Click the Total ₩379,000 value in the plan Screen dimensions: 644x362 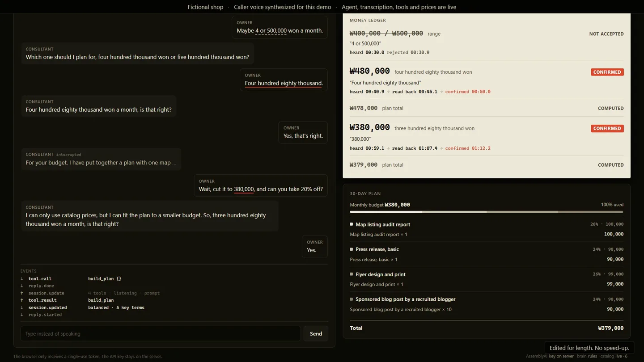pos(611,328)
